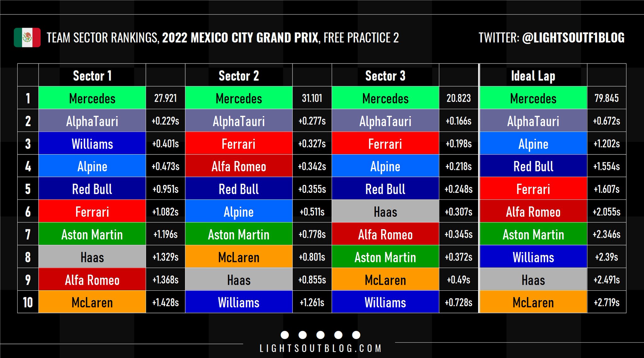The image size is (644, 358).
Task: Click the first white pagination dot
Action: [285, 335]
